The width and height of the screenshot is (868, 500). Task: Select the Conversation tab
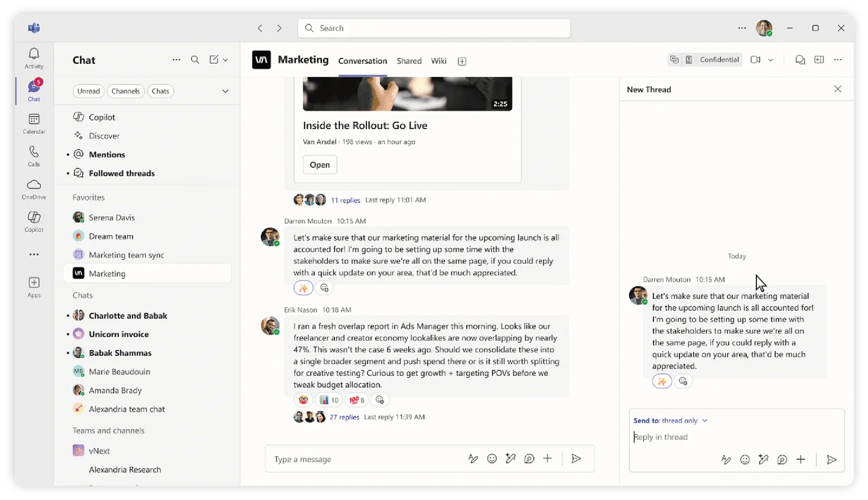coord(363,61)
